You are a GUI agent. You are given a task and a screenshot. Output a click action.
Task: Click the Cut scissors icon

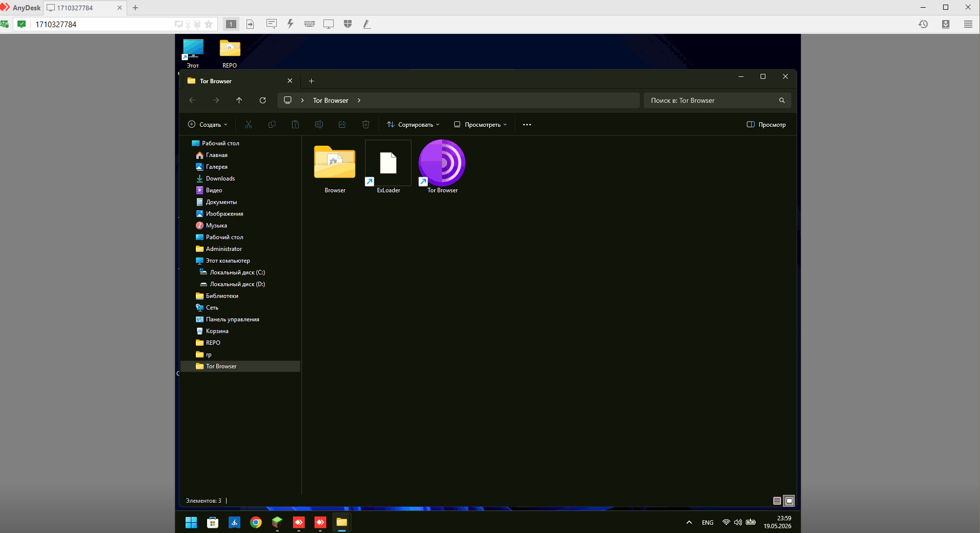click(249, 125)
